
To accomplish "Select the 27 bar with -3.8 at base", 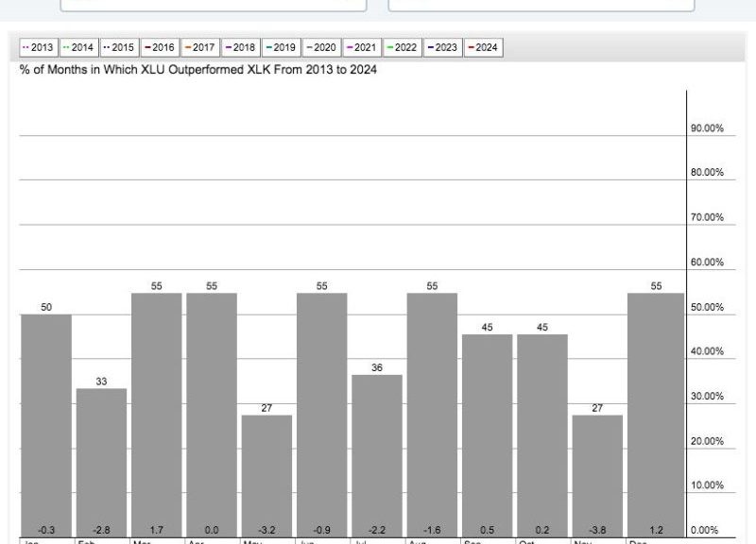I will [x=597, y=477].
